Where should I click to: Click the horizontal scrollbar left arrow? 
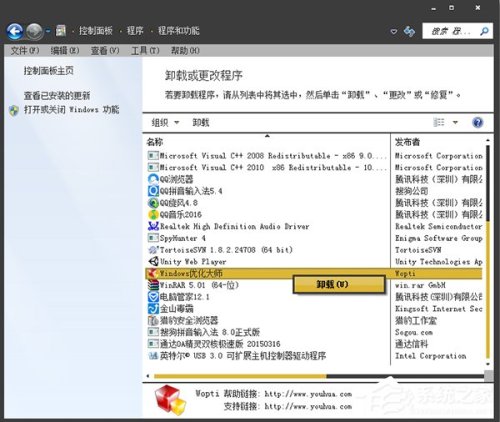click(x=148, y=376)
